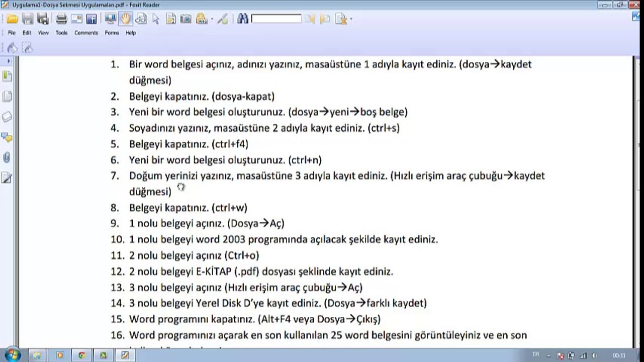This screenshot has height=362, width=644.
Task: Click the pen-shaped icon left of binoculars
Action: (223, 19)
